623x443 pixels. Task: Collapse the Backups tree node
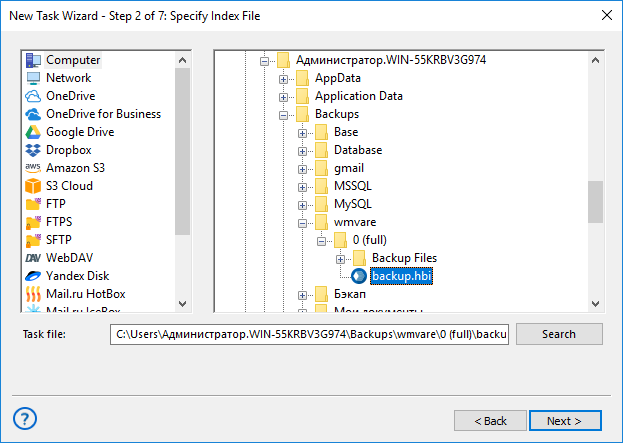(283, 115)
